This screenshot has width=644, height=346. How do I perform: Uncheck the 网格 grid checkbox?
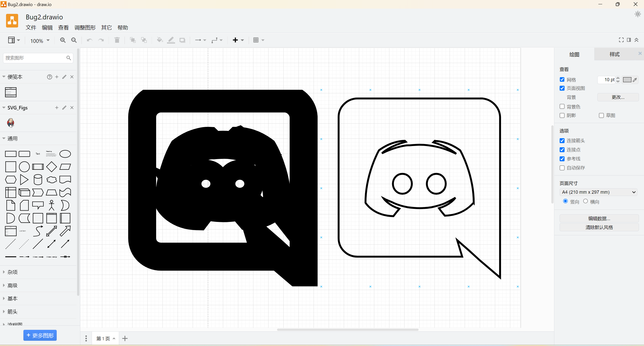tap(562, 80)
